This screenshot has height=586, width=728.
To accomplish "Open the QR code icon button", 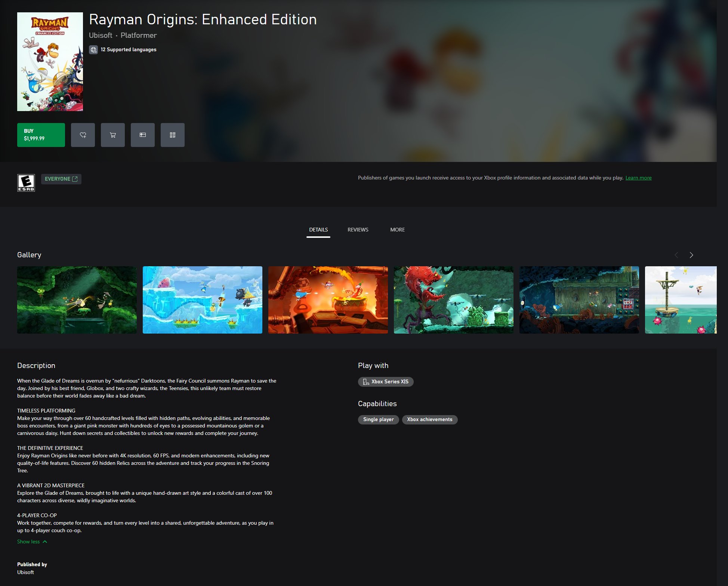I will (173, 135).
